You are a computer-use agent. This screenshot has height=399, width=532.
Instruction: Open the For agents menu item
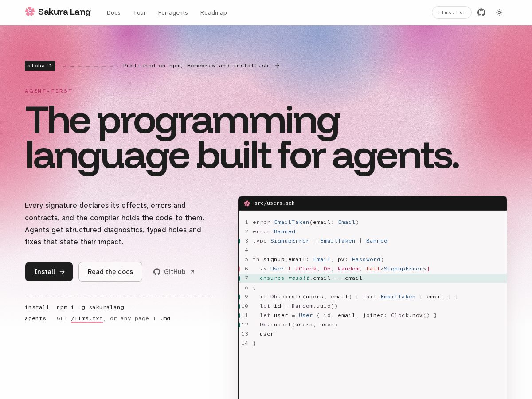[173, 12]
